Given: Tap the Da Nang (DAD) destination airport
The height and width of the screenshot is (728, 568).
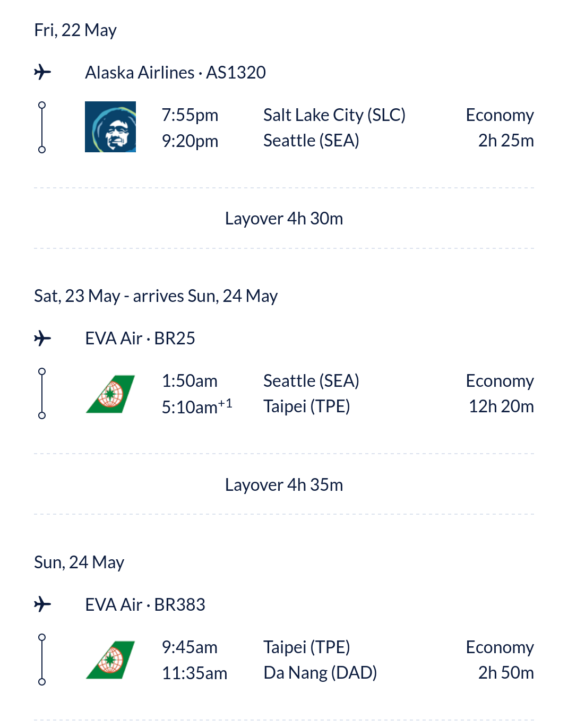Looking at the screenshot, I should (x=320, y=673).
